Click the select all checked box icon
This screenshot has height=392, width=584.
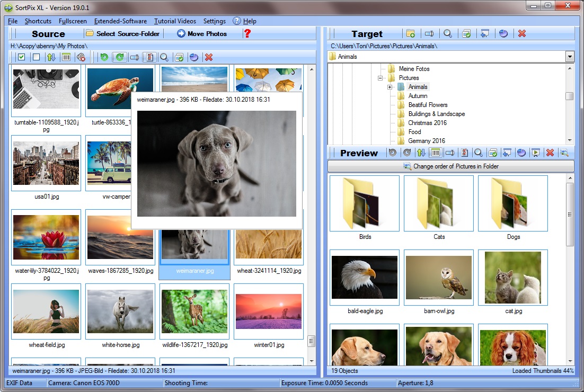21,57
